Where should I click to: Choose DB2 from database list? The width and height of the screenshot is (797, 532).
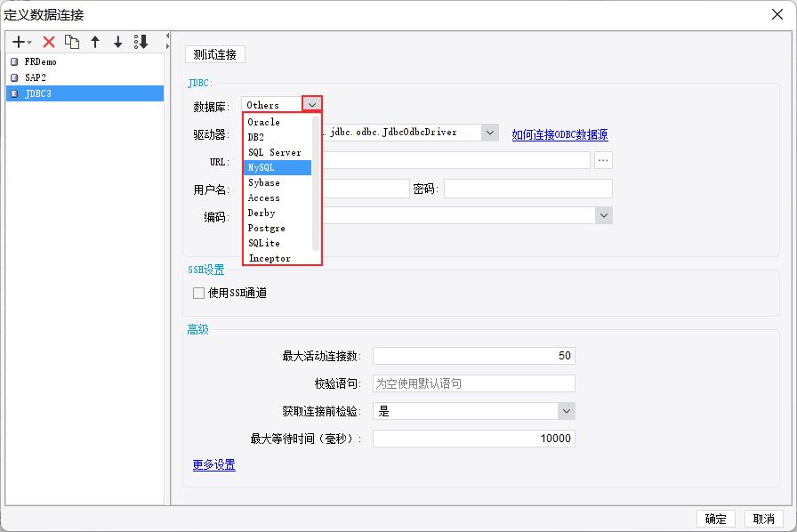tap(278, 137)
